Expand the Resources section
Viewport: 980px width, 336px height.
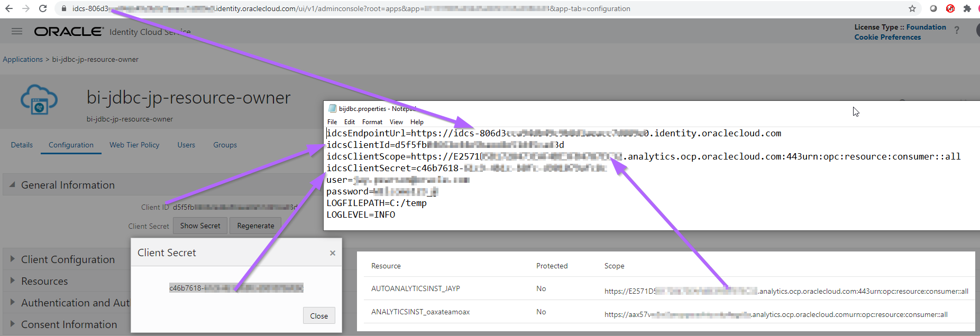(12, 281)
